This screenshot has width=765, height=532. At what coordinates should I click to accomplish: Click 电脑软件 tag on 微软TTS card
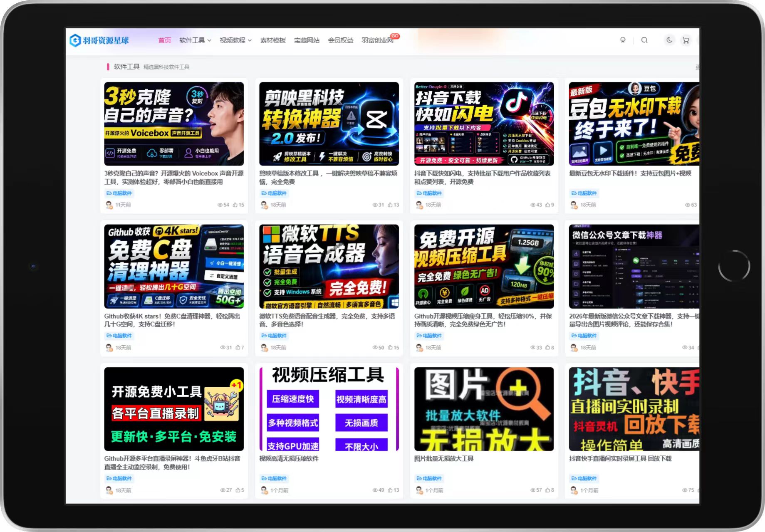[x=274, y=335]
